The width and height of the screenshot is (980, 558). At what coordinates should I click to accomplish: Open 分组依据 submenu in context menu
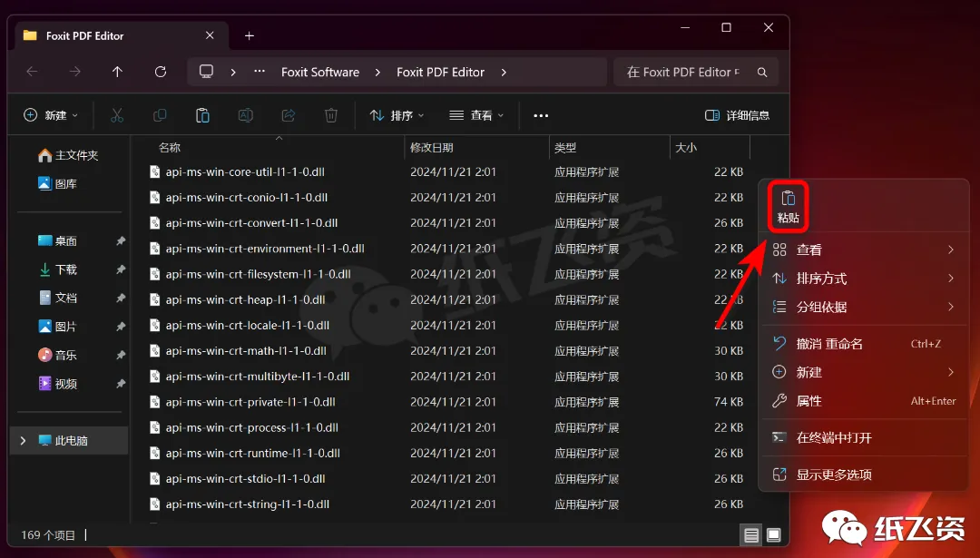pos(863,307)
